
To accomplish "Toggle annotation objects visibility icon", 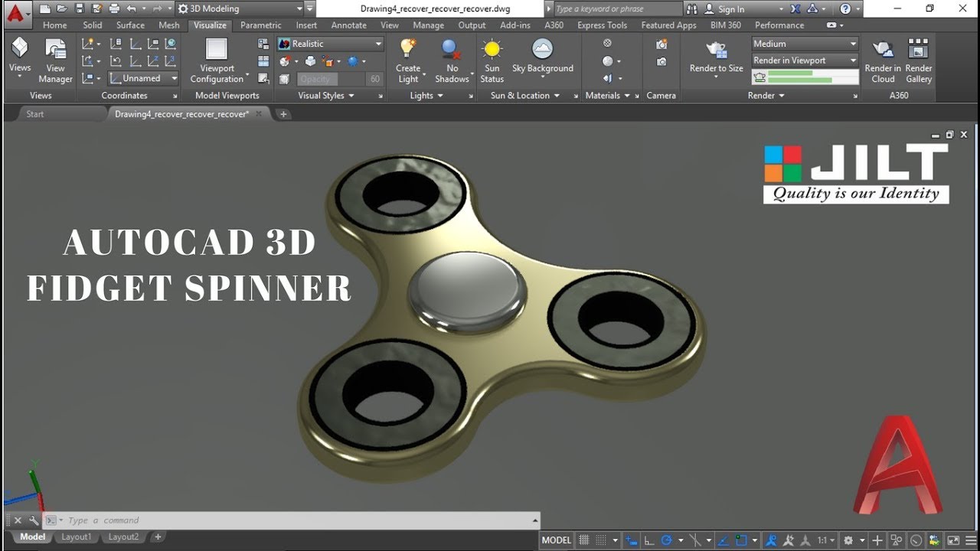I will pyautogui.click(x=773, y=540).
